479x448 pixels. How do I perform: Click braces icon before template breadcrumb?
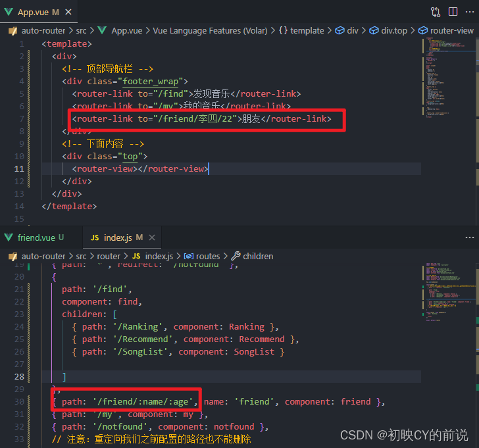(x=283, y=30)
